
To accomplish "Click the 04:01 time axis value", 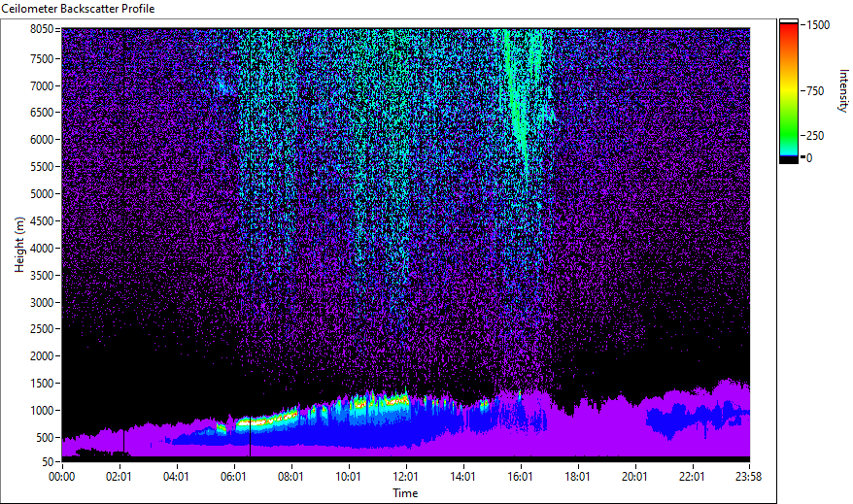I will click(x=176, y=477).
